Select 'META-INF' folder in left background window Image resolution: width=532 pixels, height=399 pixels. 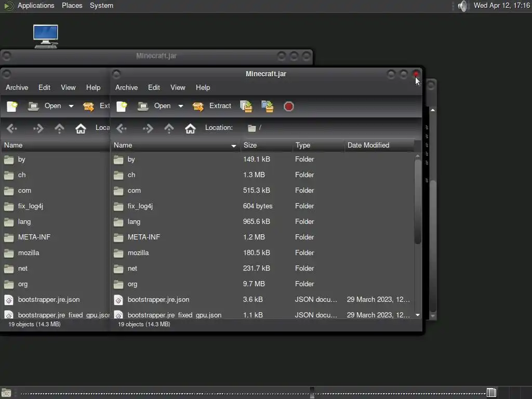56,237
